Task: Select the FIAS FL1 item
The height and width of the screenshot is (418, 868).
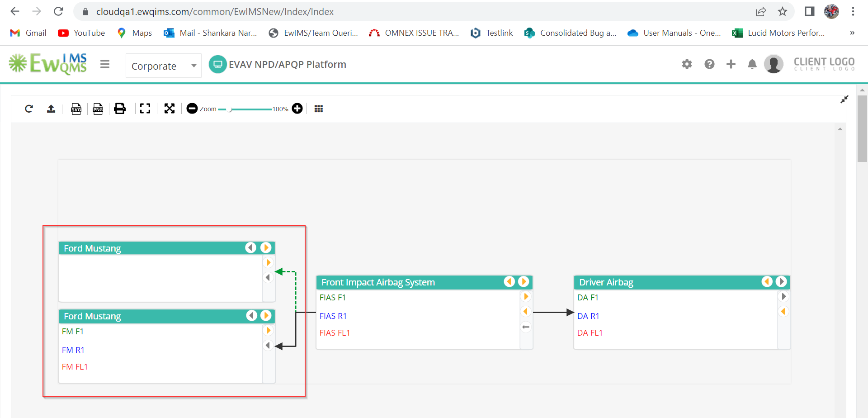Action: pos(335,333)
